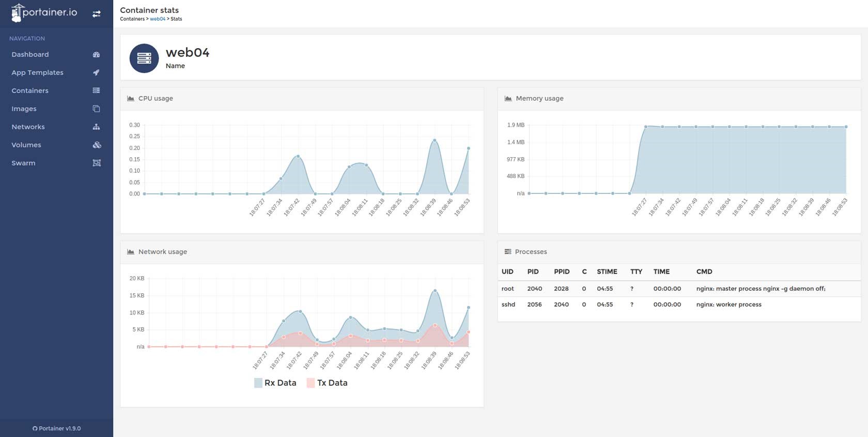Image resolution: width=868 pixels, height=437 pixels.
Task: Click the Dashboard gauge icon in sidebar
Action: pos(96,55)
